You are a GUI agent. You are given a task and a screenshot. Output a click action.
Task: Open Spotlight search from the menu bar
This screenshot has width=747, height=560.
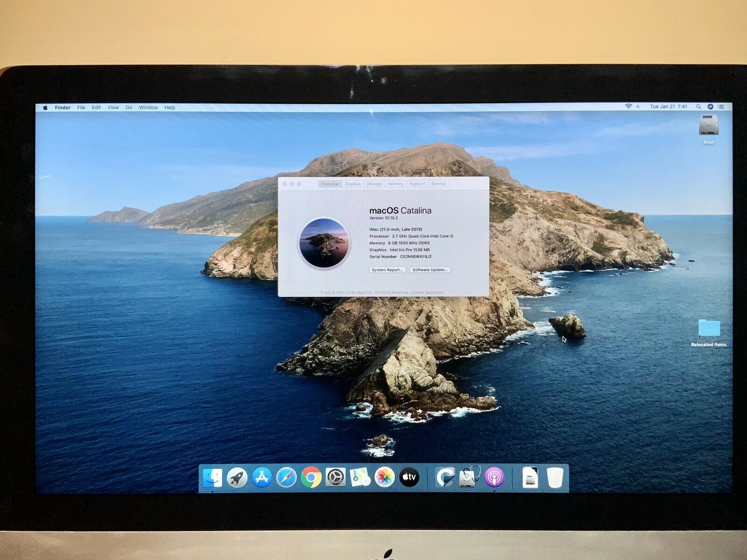click(x=699, y=107)
